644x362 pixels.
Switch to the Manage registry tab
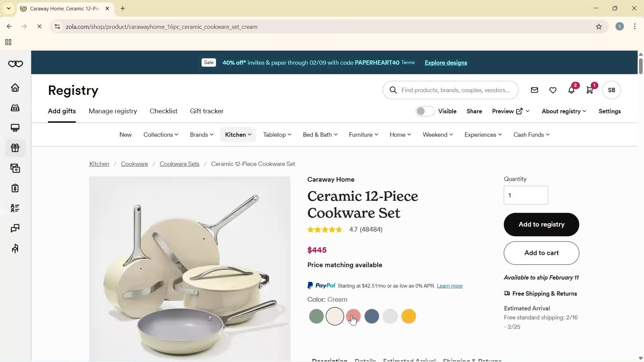[113, 111]
